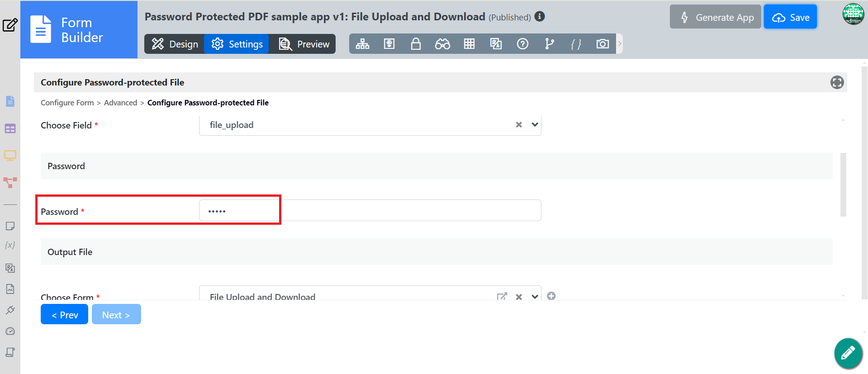Open the Preview tab
This screenshot has width=868, height=374.
click(x=304, y=44)
